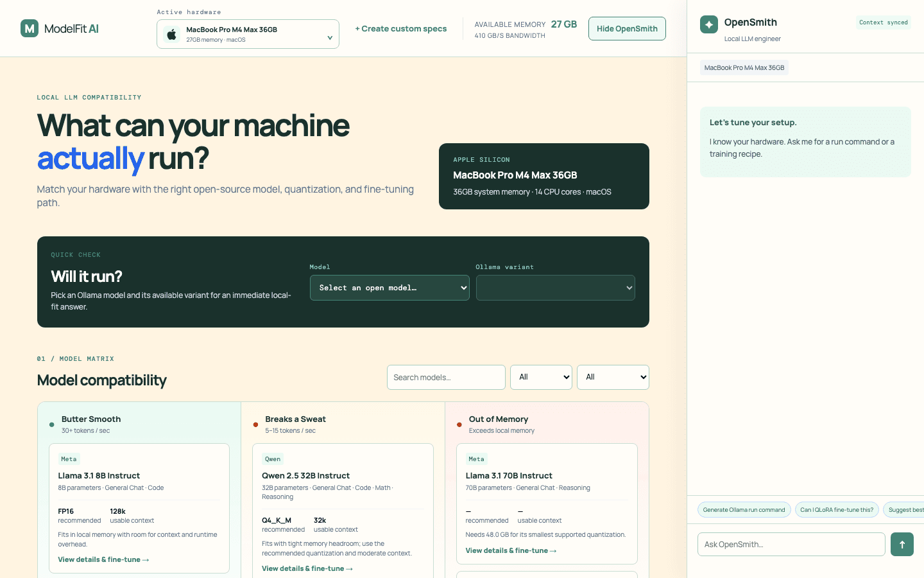Viewport: 924px width, 578px height.
Task: Click the 410 GB/S BANDWIDTH text
Action: point(510,36)
